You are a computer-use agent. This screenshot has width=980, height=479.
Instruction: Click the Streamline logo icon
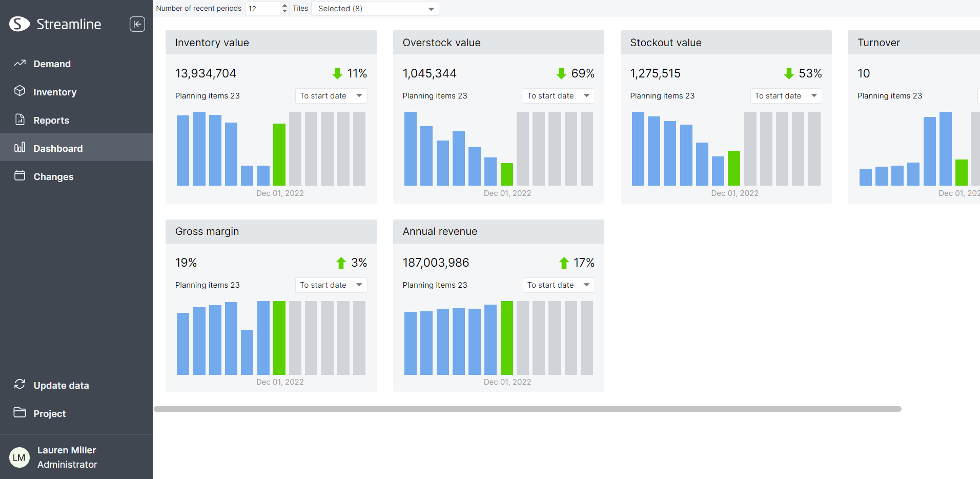(19, 24)
